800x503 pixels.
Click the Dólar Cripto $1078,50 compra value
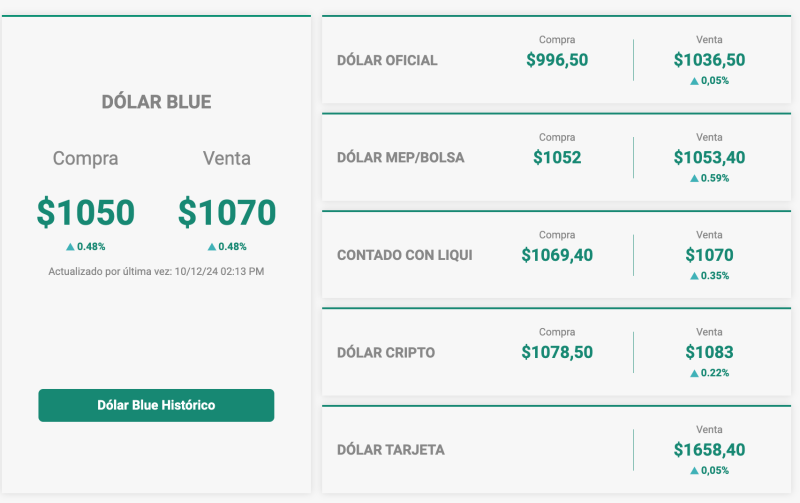[557, 352]
